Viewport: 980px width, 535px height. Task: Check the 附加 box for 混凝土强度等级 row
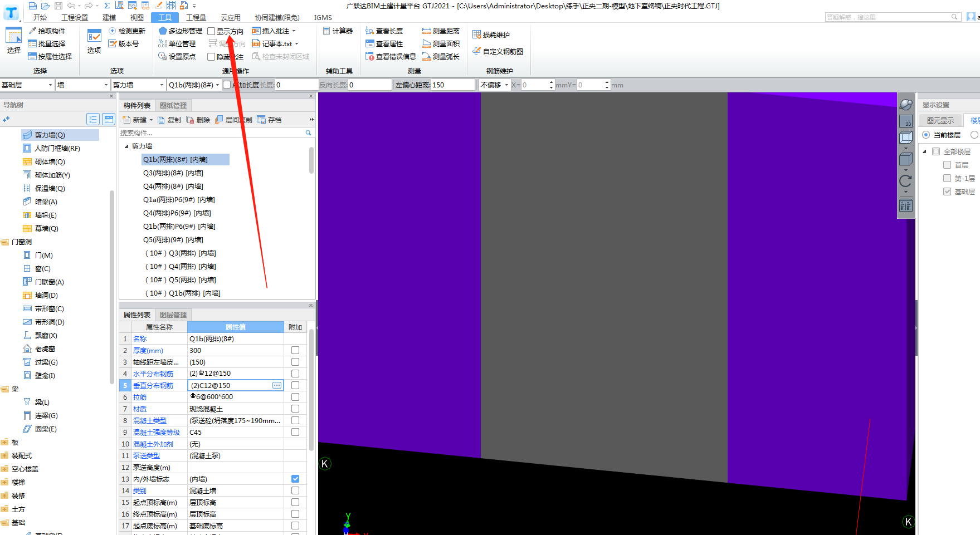click(x=295, y=432)
